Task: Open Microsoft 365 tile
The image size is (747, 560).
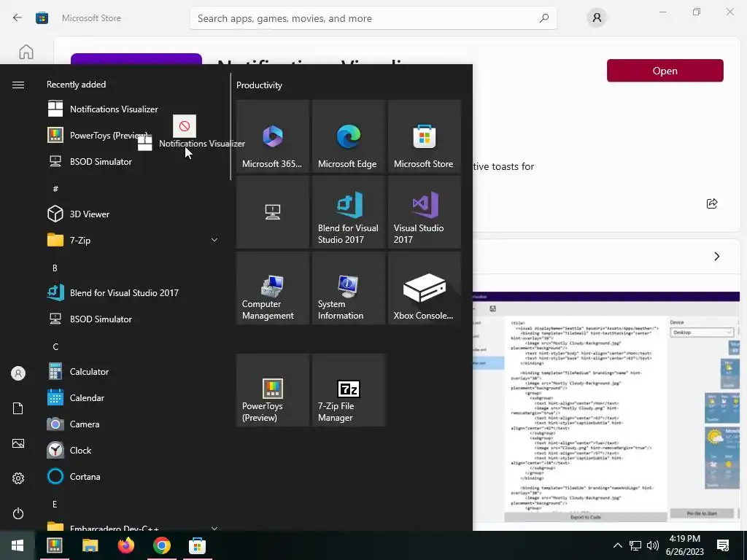Action: (273, 136)
